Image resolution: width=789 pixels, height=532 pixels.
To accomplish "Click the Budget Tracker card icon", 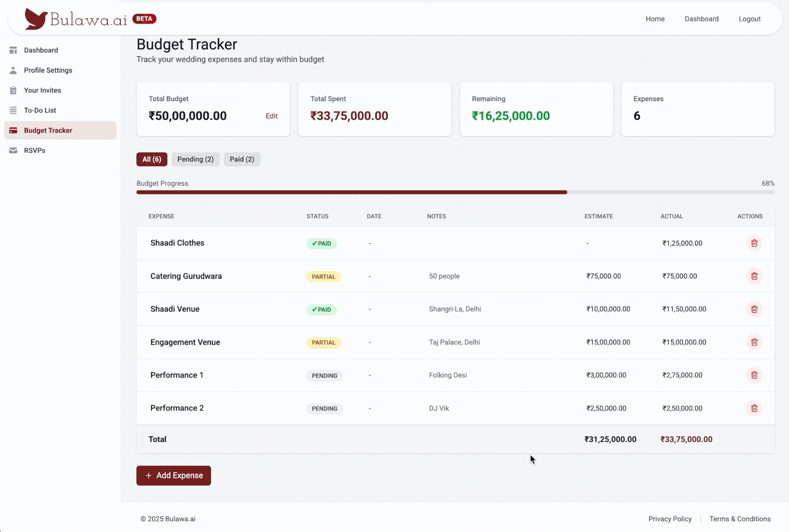I will coord(13,131).
